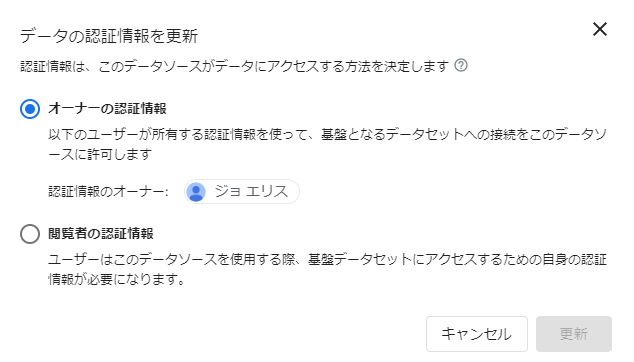Close the データの認証情報を更新 dialog

600,29
